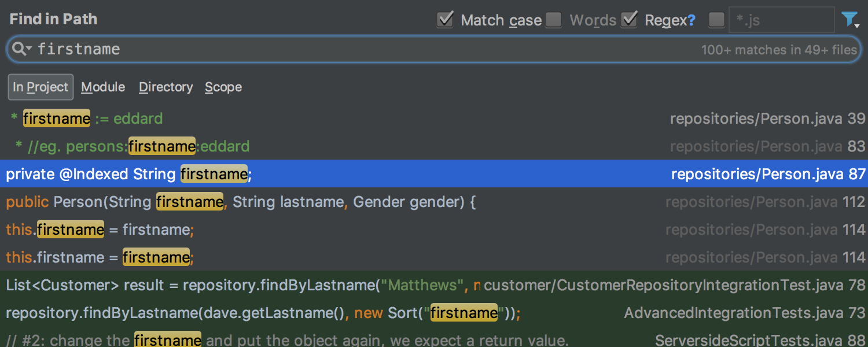Open Regex help question mark
This screenshot has width=868, height=347.
691,20
